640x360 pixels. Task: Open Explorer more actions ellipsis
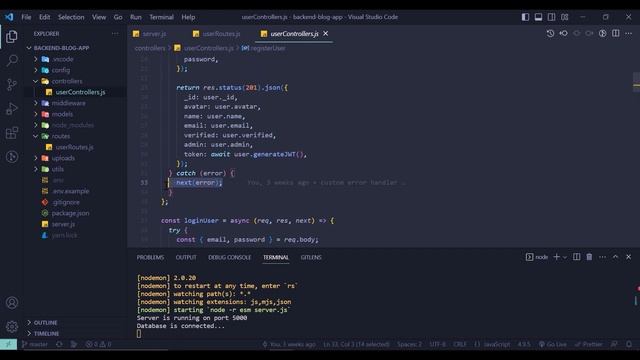point(115,34)
